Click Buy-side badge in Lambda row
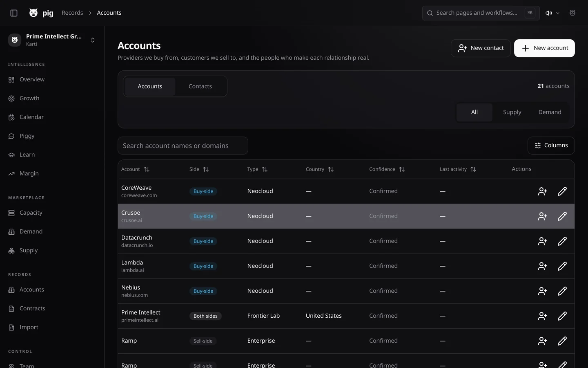The width and height of the screenshot is (588, 368). [x=203, y=266]
